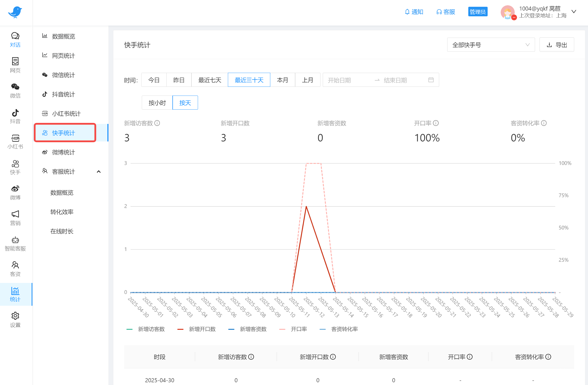Screen dimensions: 588x385
Task: Select the 上月 time range
Action: [307, 80]
